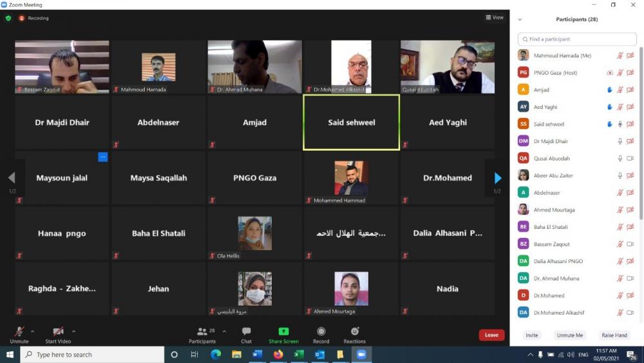Expand video options arrow next to Start Video
The height and width of the screenshot is (363, 644).
tap(73, 331)
